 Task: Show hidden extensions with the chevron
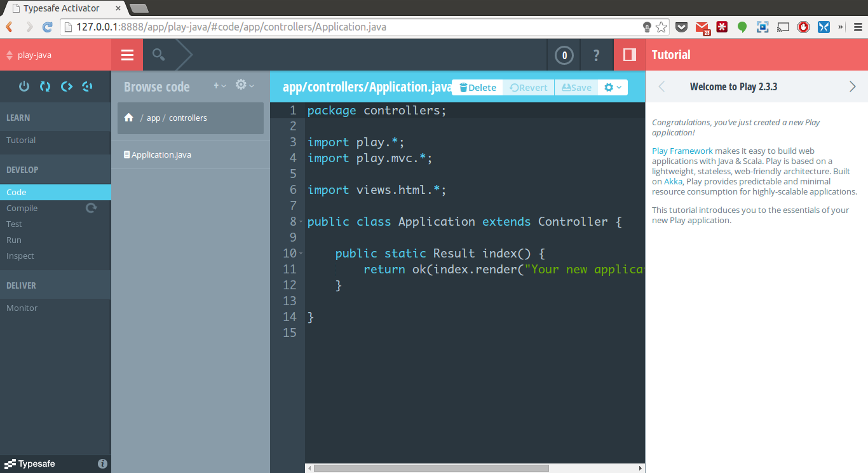(841, 27)
